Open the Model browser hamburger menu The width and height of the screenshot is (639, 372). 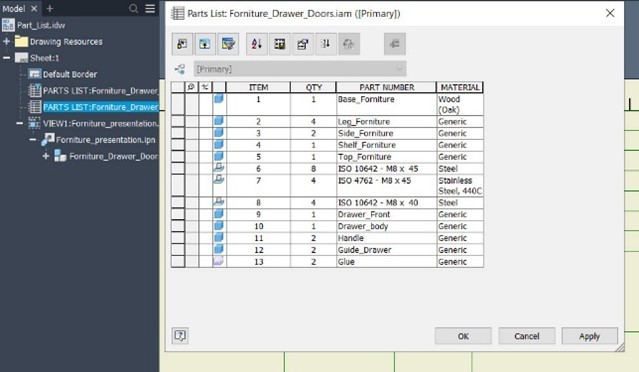click(150, 9)
